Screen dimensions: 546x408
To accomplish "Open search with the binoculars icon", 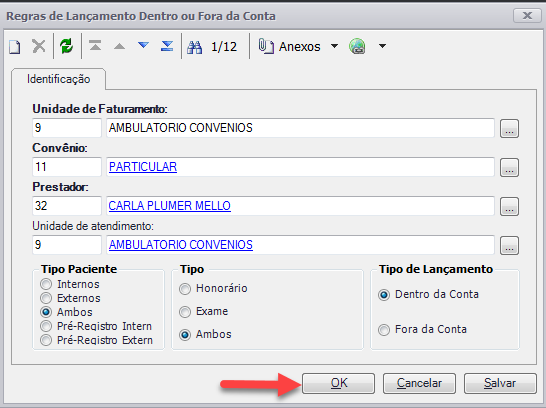I will coord(194,47).
